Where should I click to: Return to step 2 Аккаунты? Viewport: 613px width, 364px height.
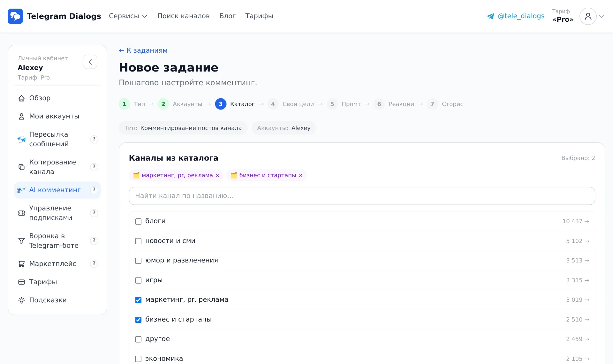point(180,104)
